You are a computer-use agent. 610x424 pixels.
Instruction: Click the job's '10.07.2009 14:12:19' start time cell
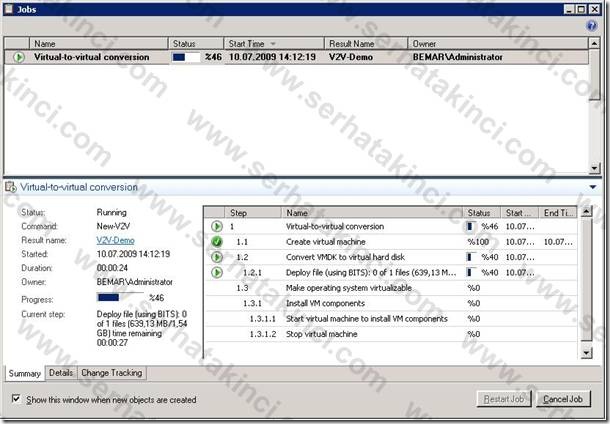272,57
